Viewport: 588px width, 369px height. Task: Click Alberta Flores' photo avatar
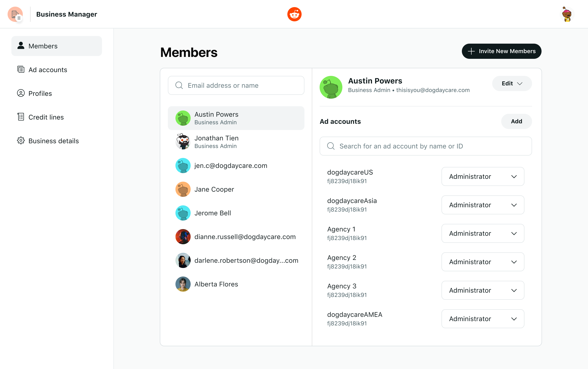[183, 284]
